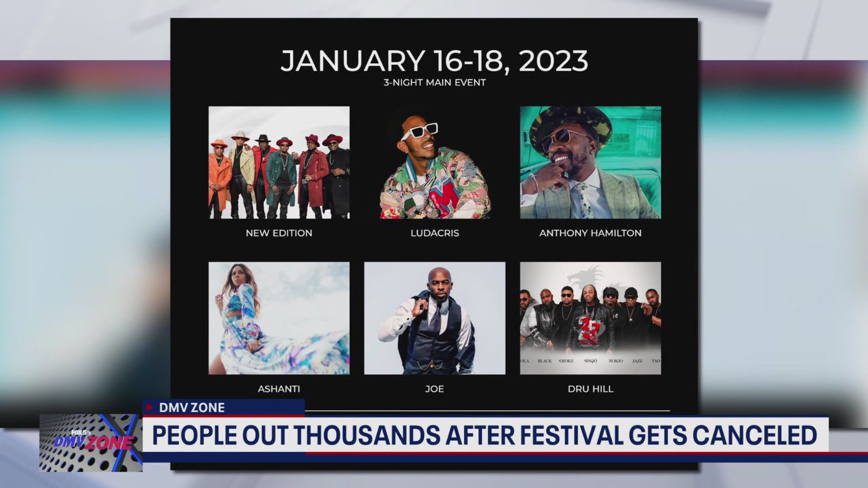Screen dimensions: 868x488
Task: Open the Anthony Hamilton artist photo
Action: pyautogui.click(x=590, y=161)
